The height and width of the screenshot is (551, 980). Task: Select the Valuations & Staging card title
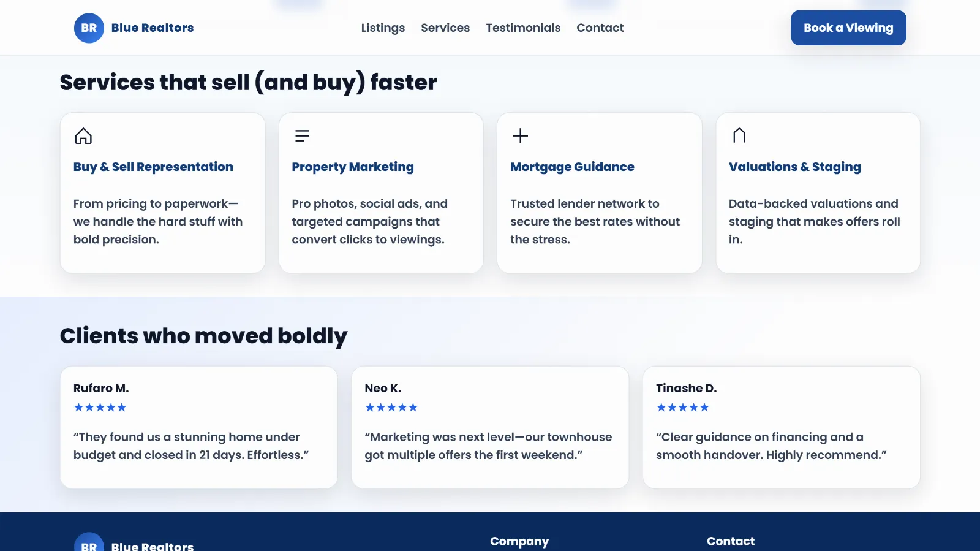[x=794, y=167]
